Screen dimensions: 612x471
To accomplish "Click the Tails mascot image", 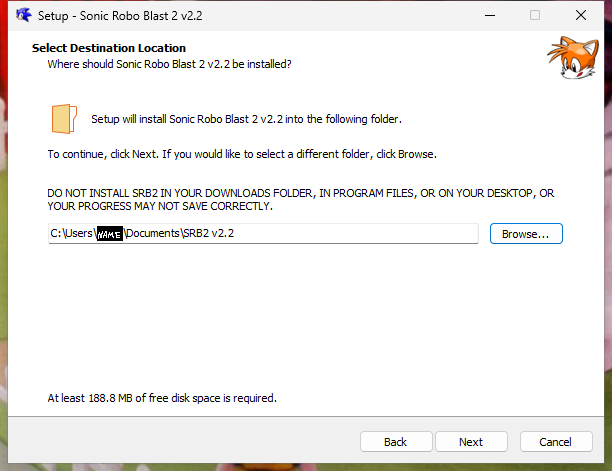I will (573, 57).
